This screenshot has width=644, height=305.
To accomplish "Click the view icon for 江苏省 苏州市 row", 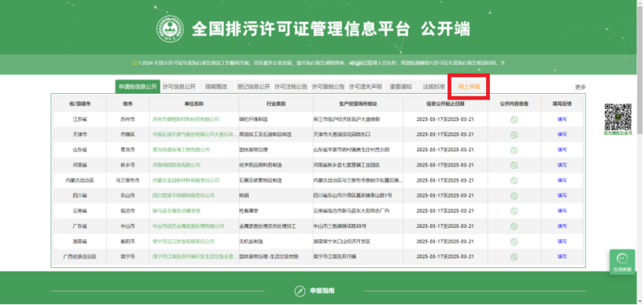I will [x=514, y=119].
